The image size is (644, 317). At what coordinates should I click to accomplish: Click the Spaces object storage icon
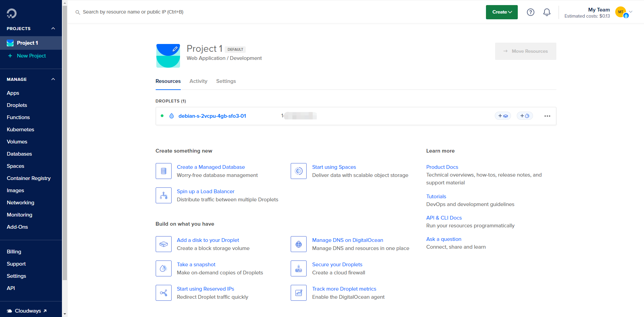tap(298, 171)
